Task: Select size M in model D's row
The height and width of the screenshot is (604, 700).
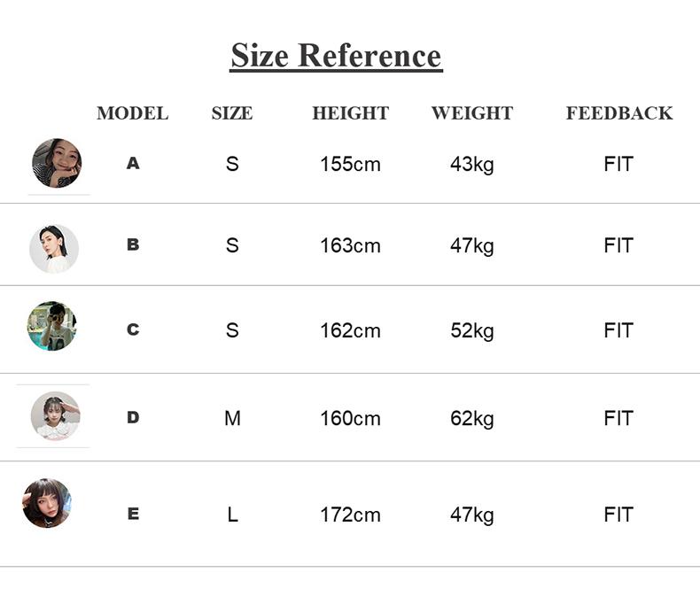Action: point(232,418)
